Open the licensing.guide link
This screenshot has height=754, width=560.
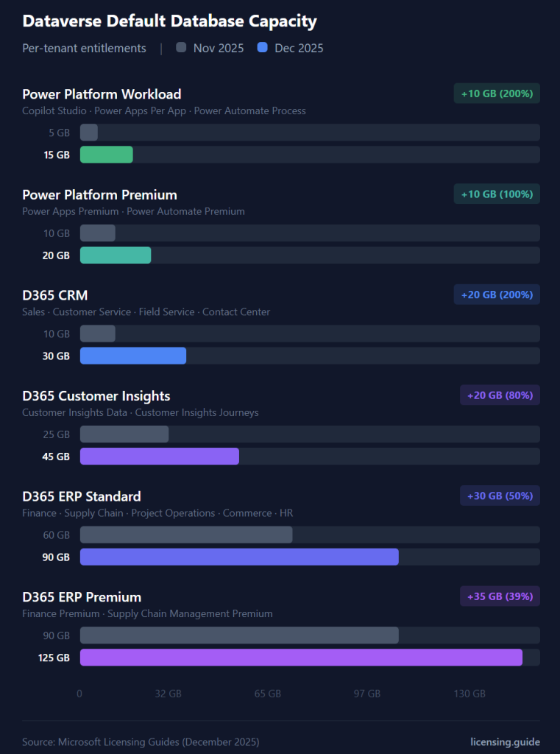[x=505, y=741]
